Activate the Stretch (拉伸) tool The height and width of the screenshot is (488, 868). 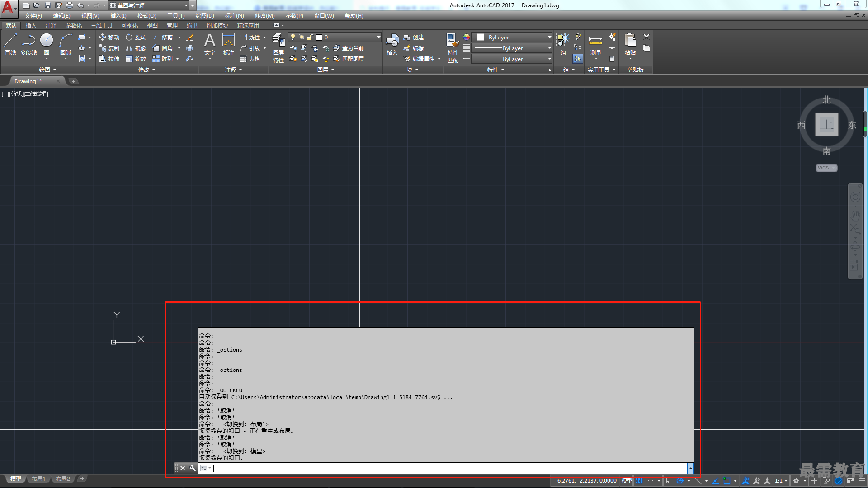[109, 59]
